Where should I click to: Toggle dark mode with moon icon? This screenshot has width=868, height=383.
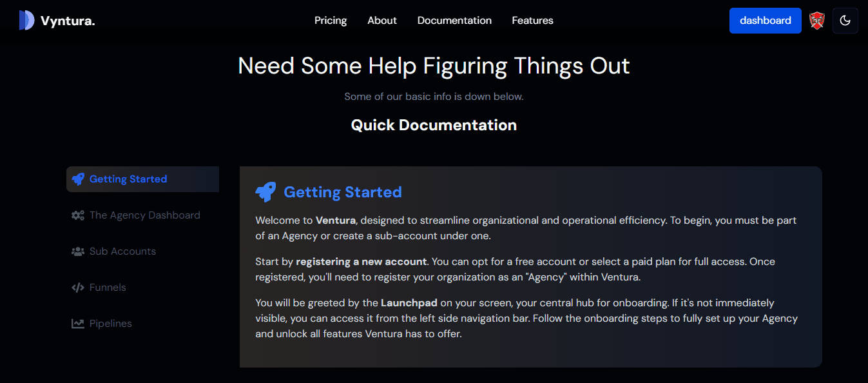pyautogui.click(x=845, y=21)
